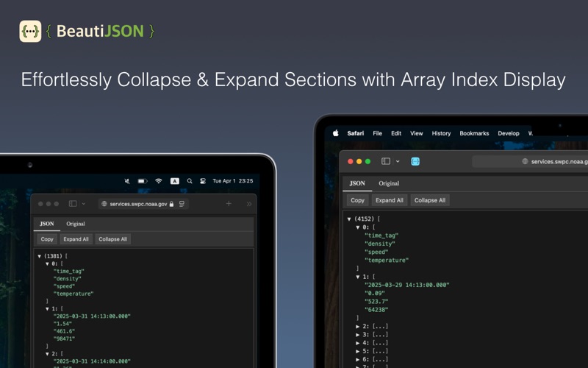Click the lock icon in left address bar

[x=172, y=204]
